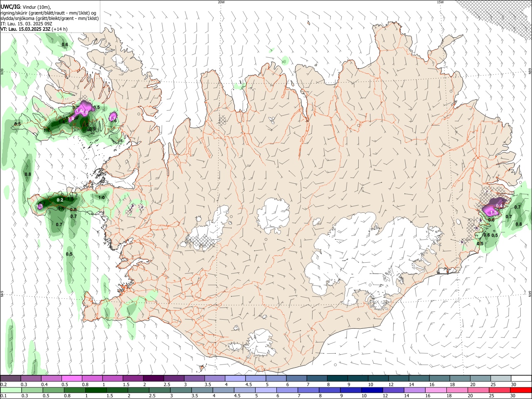This screenshot has height=399, width=532.
Task: Pick the 0.5–0.8 green swatch in the rain scale
Action: 54,390
